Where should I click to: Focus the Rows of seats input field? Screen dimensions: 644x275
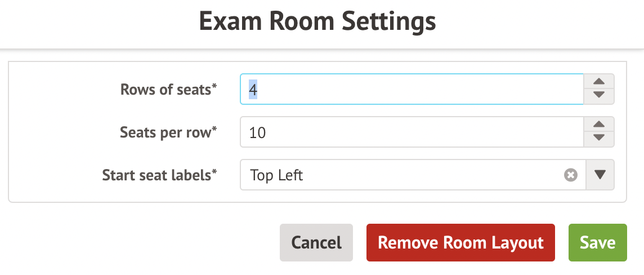[411, 90]
